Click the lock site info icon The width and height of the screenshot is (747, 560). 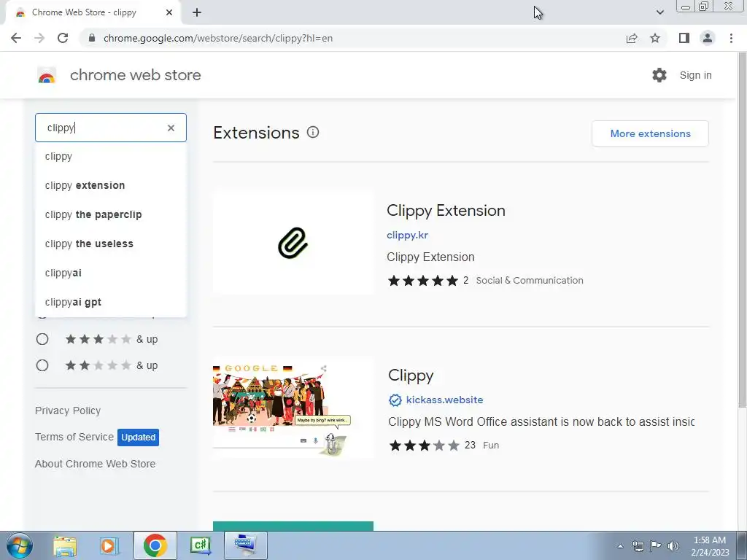point(92,38)
